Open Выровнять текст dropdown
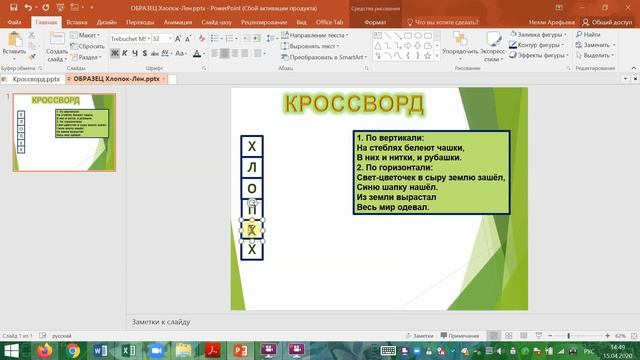 click(x=310, y=46)
